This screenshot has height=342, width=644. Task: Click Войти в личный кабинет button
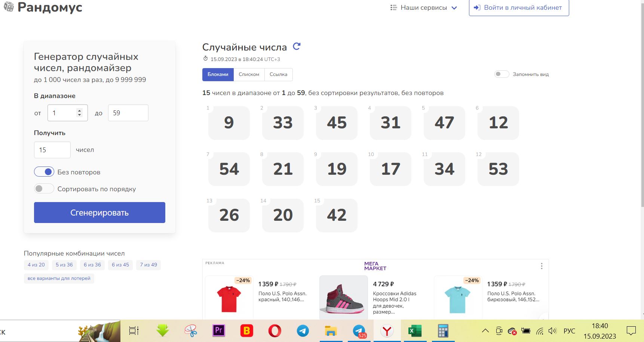coord(519,8)
